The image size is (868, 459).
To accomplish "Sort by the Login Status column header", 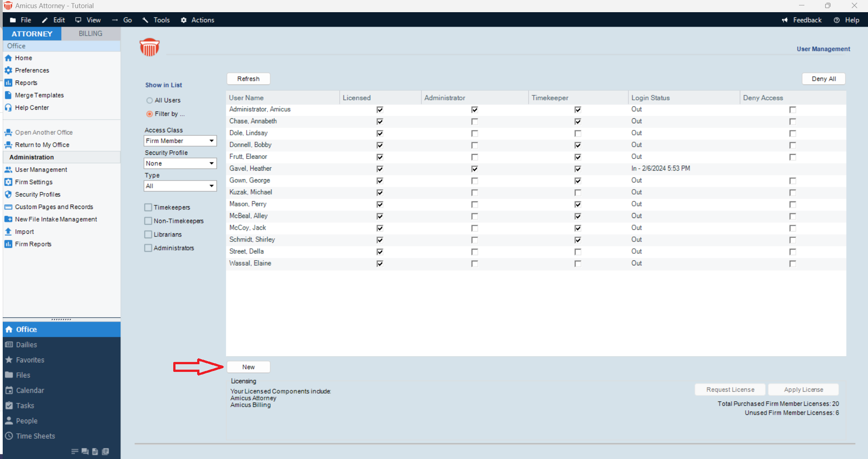I will click(684, 98).
